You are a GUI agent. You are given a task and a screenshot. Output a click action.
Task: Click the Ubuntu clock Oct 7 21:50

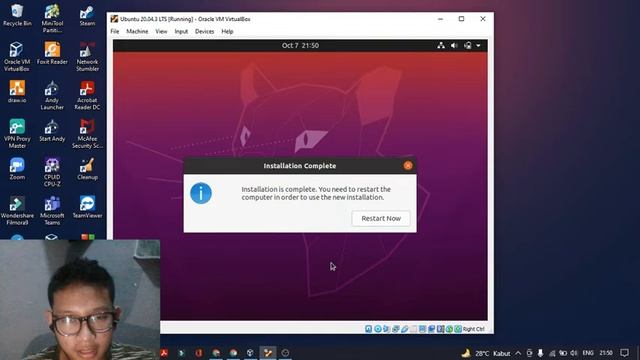tap(300, 45)
